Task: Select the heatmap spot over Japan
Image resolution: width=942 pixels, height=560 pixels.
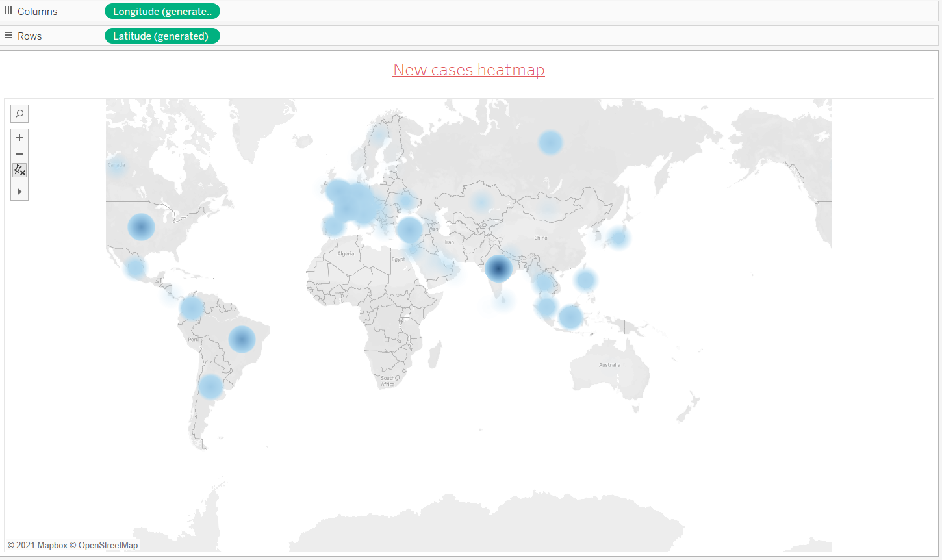Action: [618, 238]
